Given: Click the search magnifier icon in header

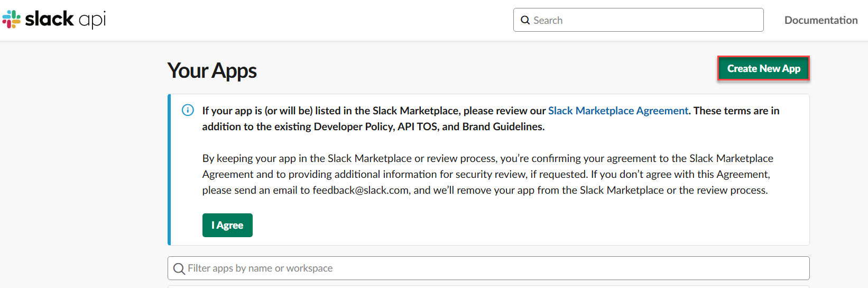Looking at the screenshot, I should click(525, 20).
